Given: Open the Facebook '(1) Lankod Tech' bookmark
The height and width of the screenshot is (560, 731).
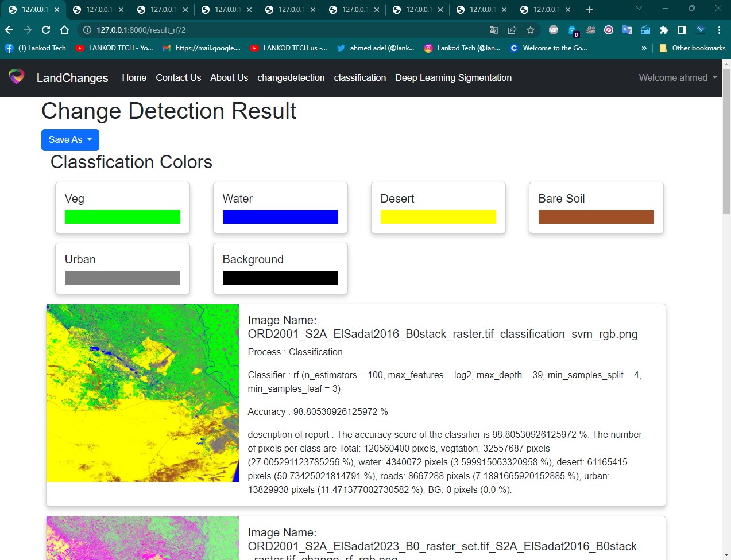Looking at the screenshot, I should [x=36, y=48].
